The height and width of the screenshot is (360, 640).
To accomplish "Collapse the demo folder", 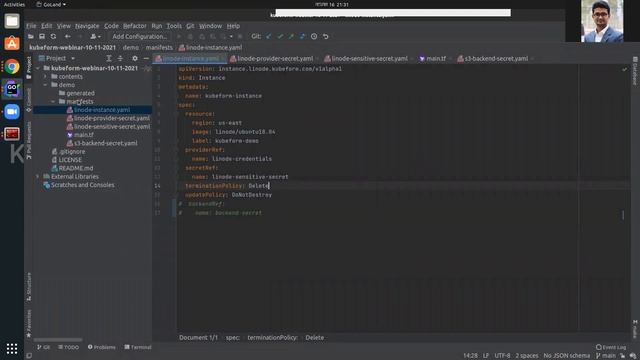I will [x=45, y=85].
